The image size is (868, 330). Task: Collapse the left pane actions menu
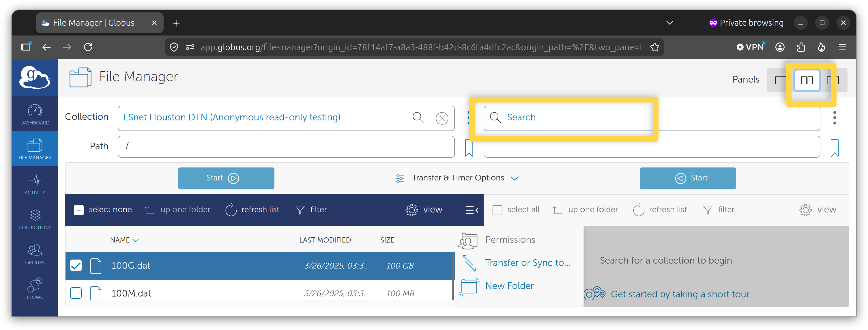(x=472, y=210)
